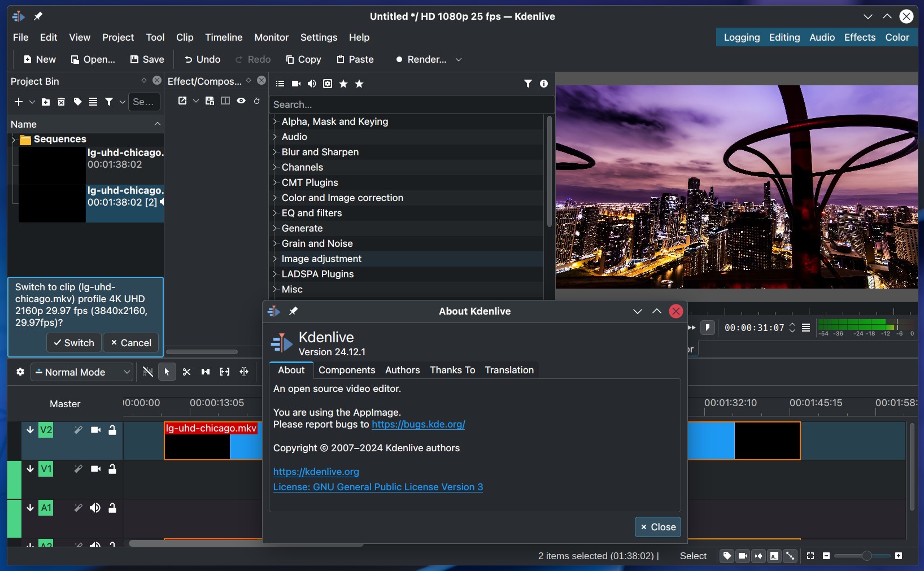924x571 pixels.
Task: Click the effects Search field
Action: pos(411,104)
